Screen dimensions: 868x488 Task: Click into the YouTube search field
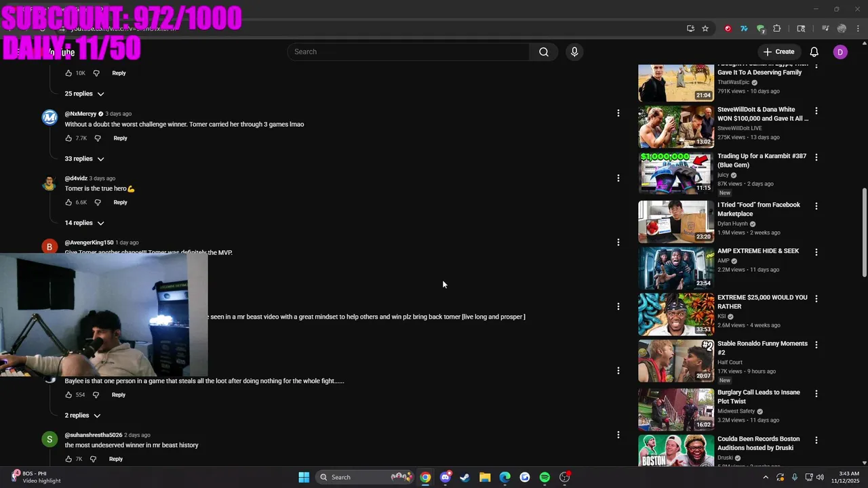pyautogui.click(x=409, y=52)
